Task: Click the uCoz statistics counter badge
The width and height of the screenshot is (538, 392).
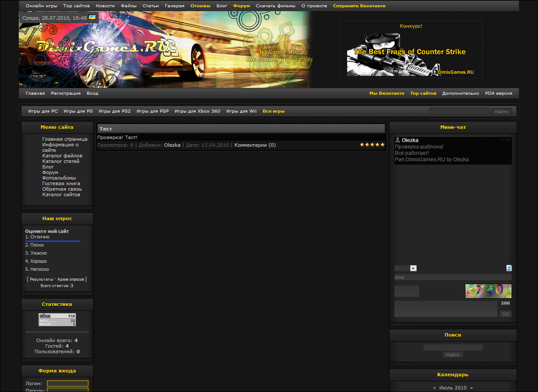Action: point(57,319)
